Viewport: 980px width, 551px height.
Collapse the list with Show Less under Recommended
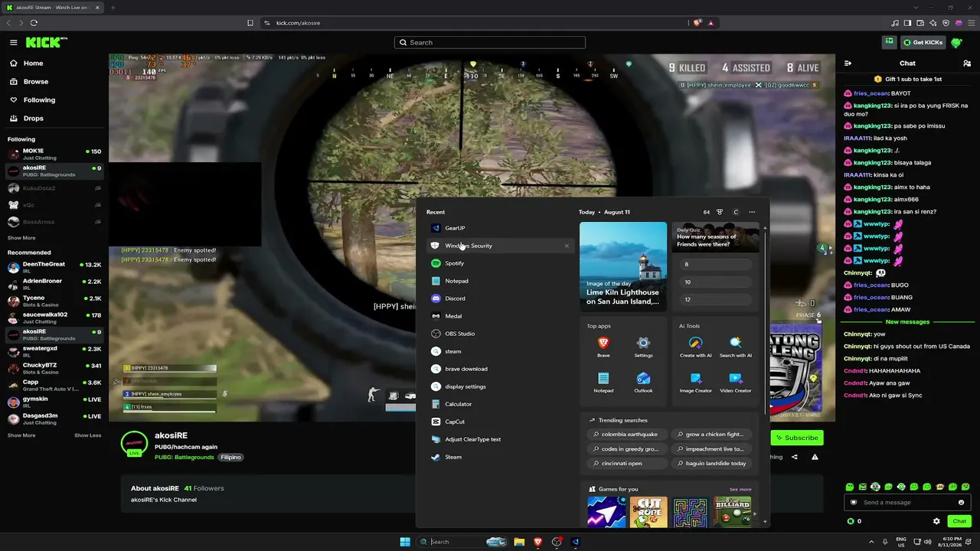coord(87,435)
